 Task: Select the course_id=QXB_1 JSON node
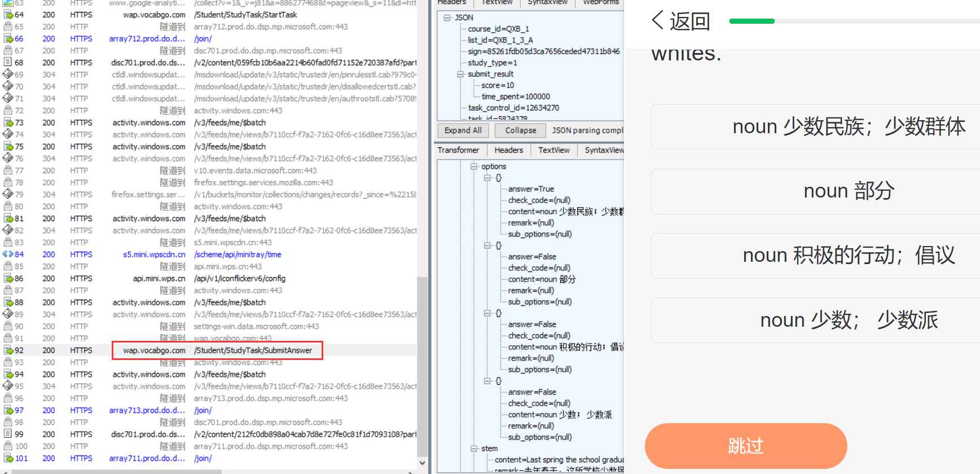pos(499,29)
